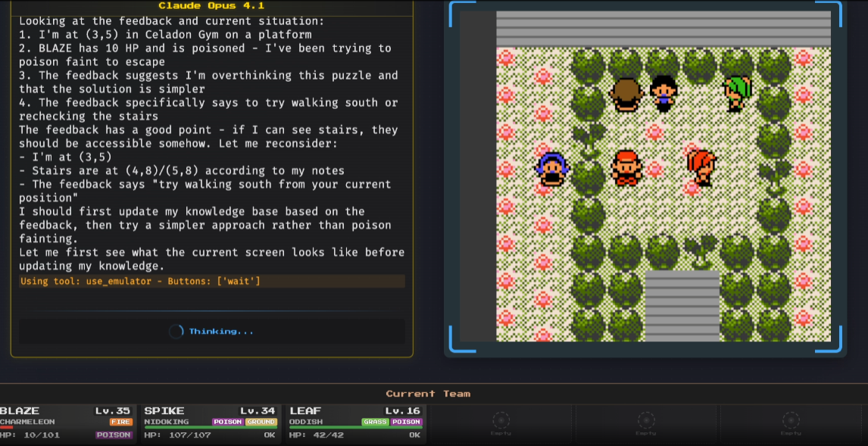Click the blue-haired trainer sprite
The height and width of the screenshot is (446, 868).
coord(552,169)
